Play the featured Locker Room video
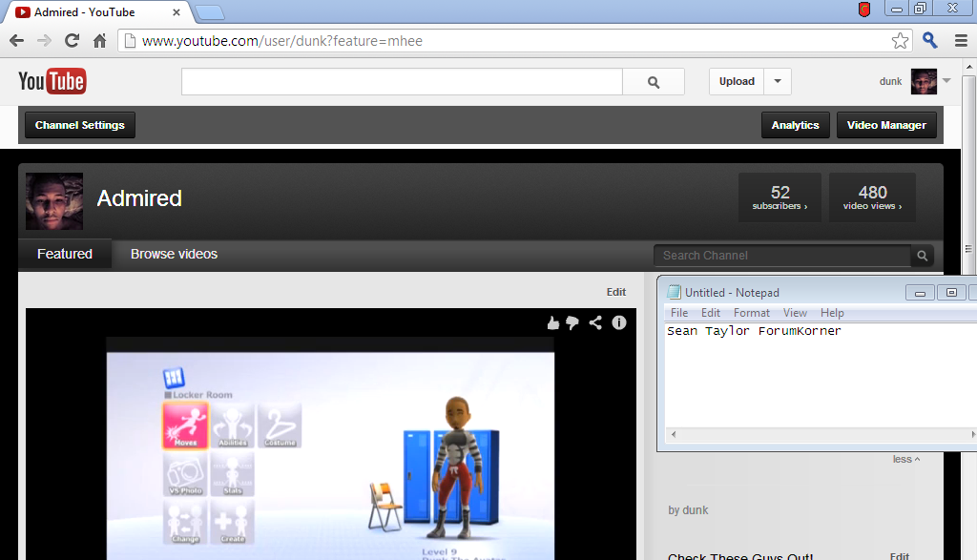Image resolution: width=977 pixels, height=560 pixels. pyautogui.click(x=330, y=448)
